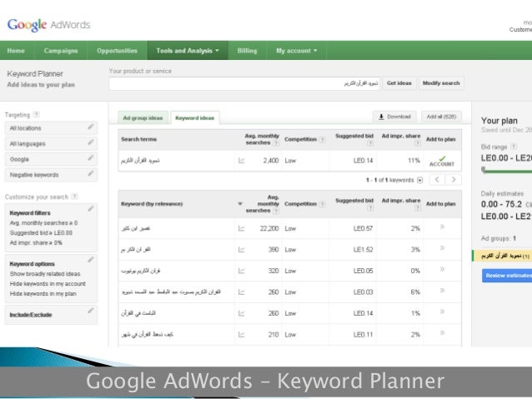Click 'Show broadly related ideas' option
This screenshot has height=399, width=532.
pyautogui.click(x=45, y=273)
